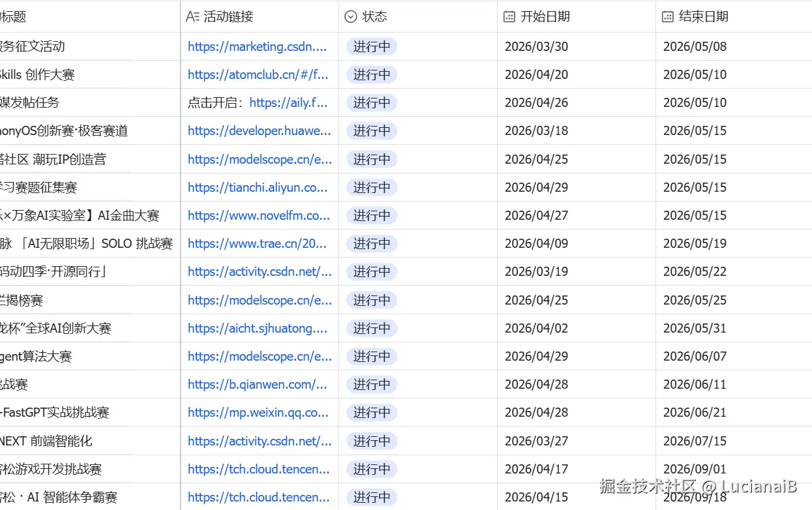Screen dimensions: 812x510
Task: Click the calendar icon beside 结束日期 header
Action: click(668, 17)
